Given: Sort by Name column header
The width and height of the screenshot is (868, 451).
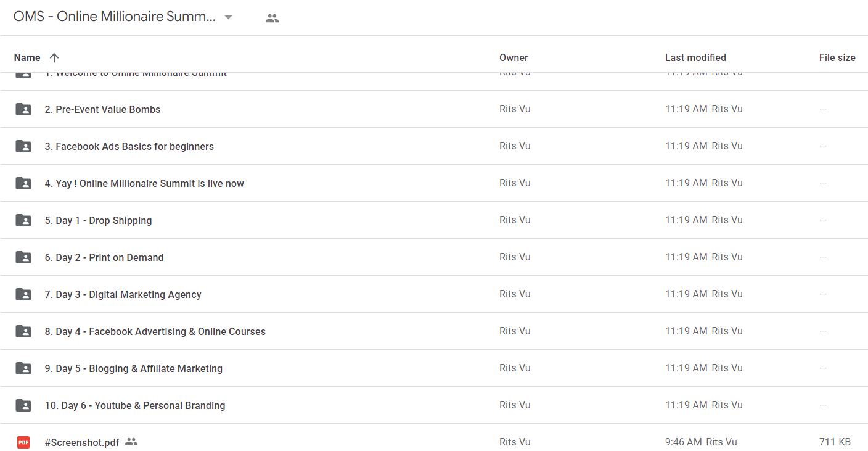Looking at the screenshot, I should 27,57.
